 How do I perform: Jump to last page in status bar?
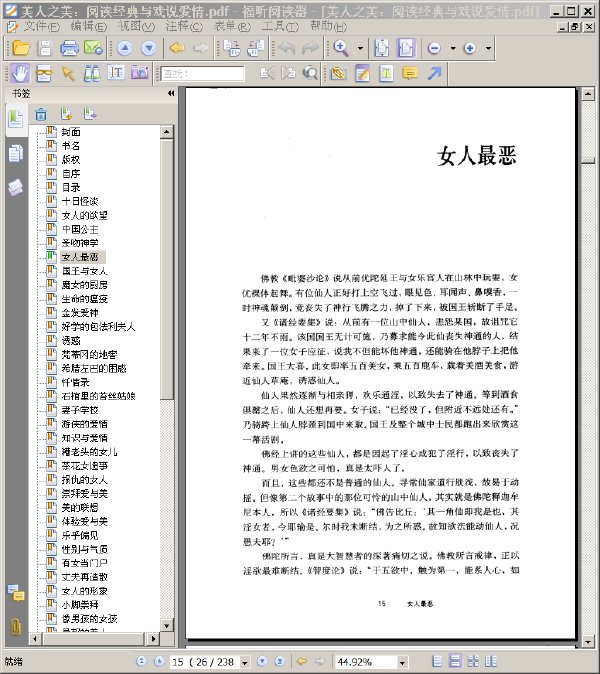279,661
